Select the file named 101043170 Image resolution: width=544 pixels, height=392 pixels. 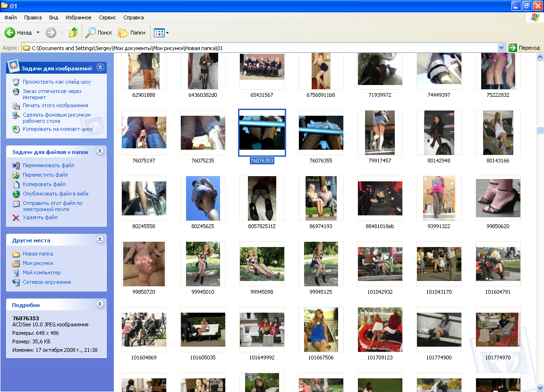click(x=439, y=268)
